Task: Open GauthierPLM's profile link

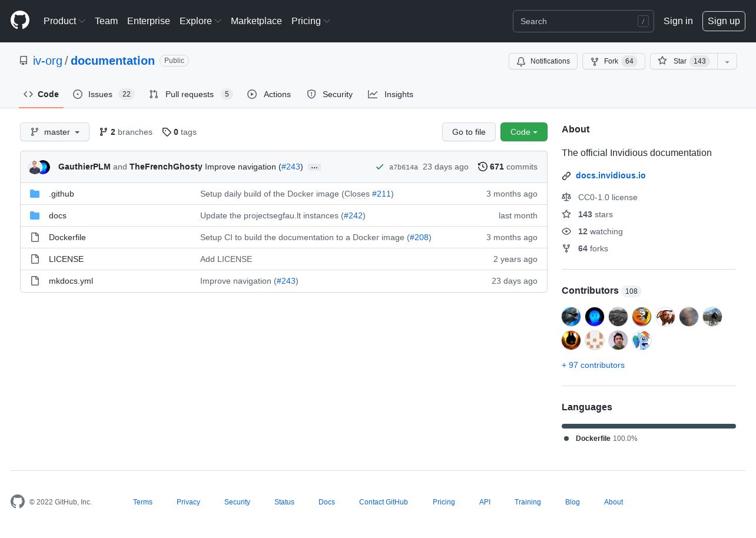Action: [x=84, y=167]
